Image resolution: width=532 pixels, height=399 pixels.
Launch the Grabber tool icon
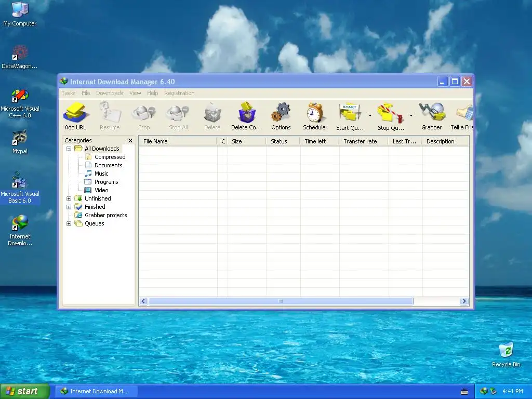tap(432, 116)
